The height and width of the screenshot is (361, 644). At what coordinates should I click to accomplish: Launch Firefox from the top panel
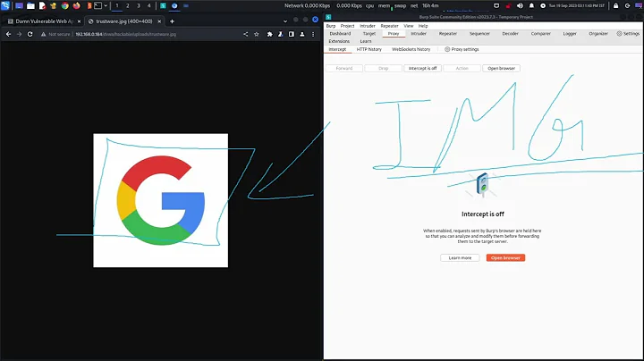pos(76,5)
